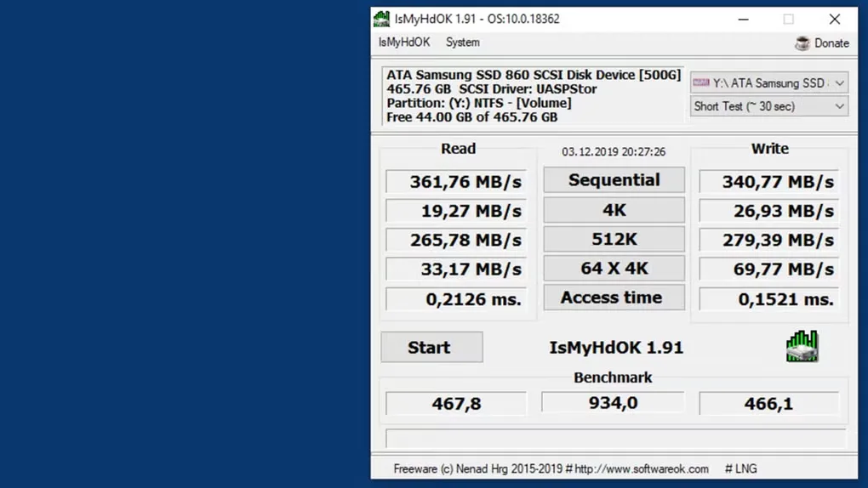This screenshot has height=488, width=868.
Task: Click the Access time button
Action: (614, 298)
